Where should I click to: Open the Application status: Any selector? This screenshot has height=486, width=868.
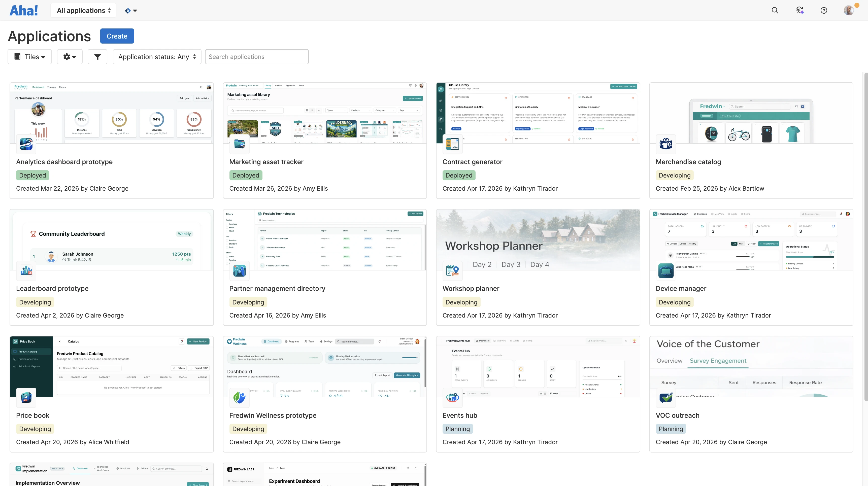pos(157,57)
